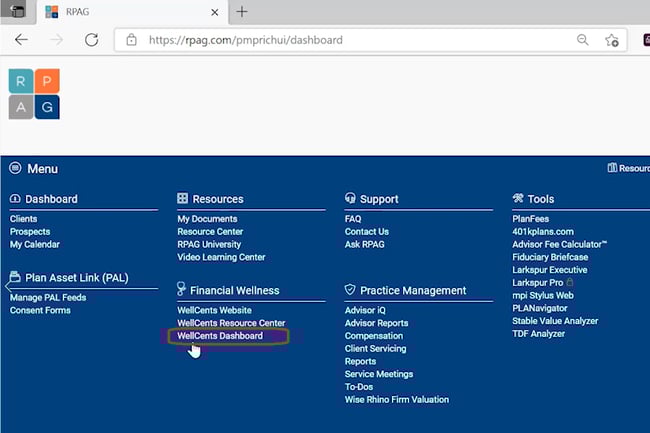Launch TDF Analyzer

coord(538,334)
